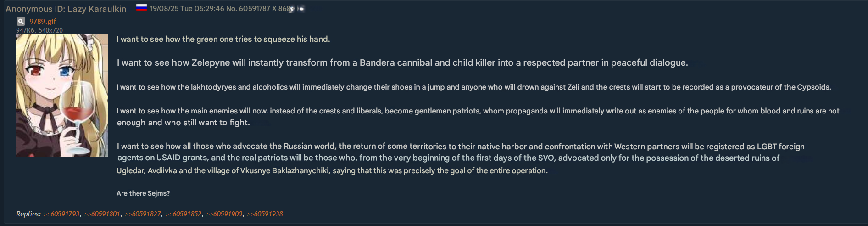This screenshot has width=868, height=226.
Task: Click the reply arrow icon after 868
Action: 292,9
